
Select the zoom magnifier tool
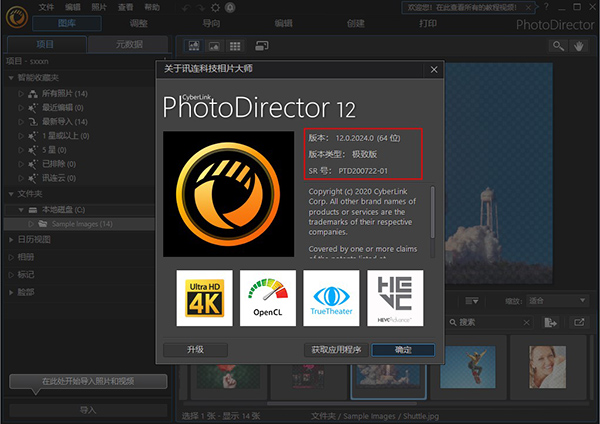click(x=558, y=46)
